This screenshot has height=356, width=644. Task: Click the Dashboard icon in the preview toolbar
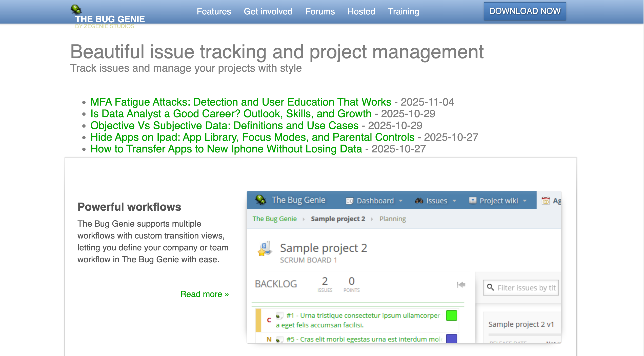pos(350,201)
